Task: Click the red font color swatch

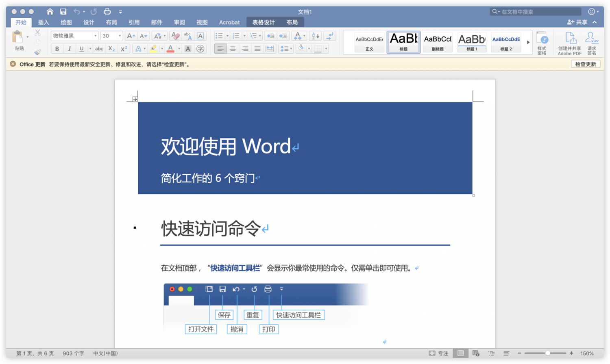Action: click(x=170, y=49)
